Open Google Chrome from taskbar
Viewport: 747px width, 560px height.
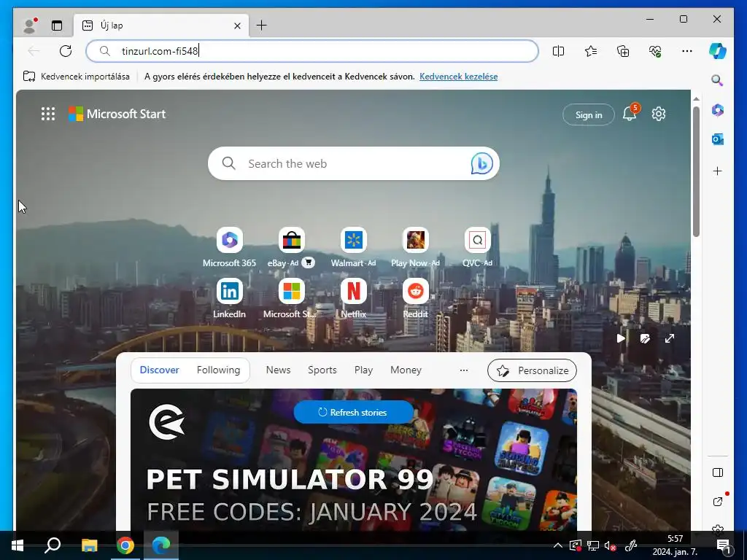[125, 545]
